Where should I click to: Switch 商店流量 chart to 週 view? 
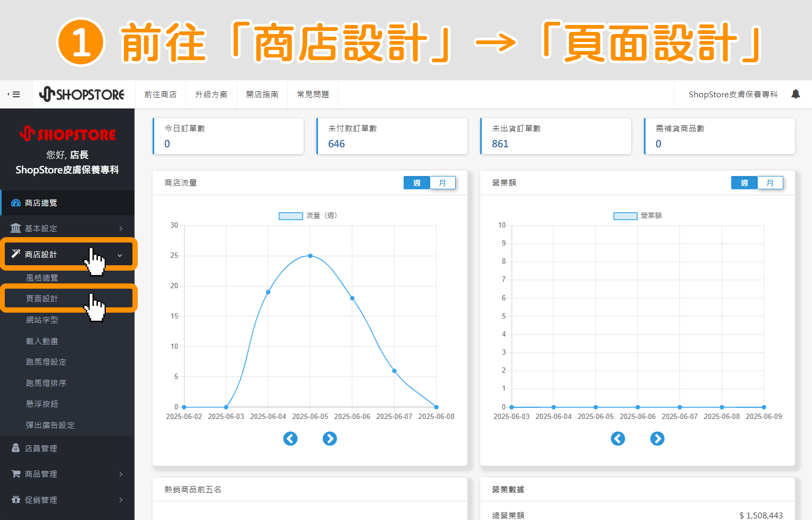(417, 183)
